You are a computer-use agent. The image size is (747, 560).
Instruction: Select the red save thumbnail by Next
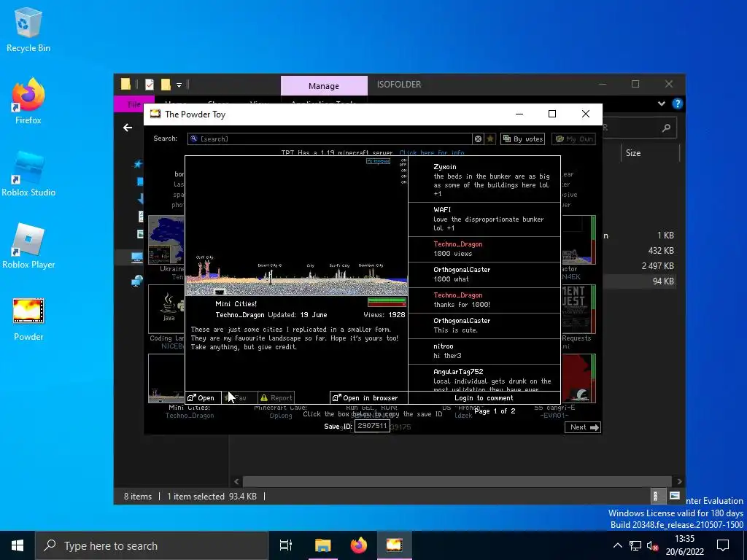point(578,378)
